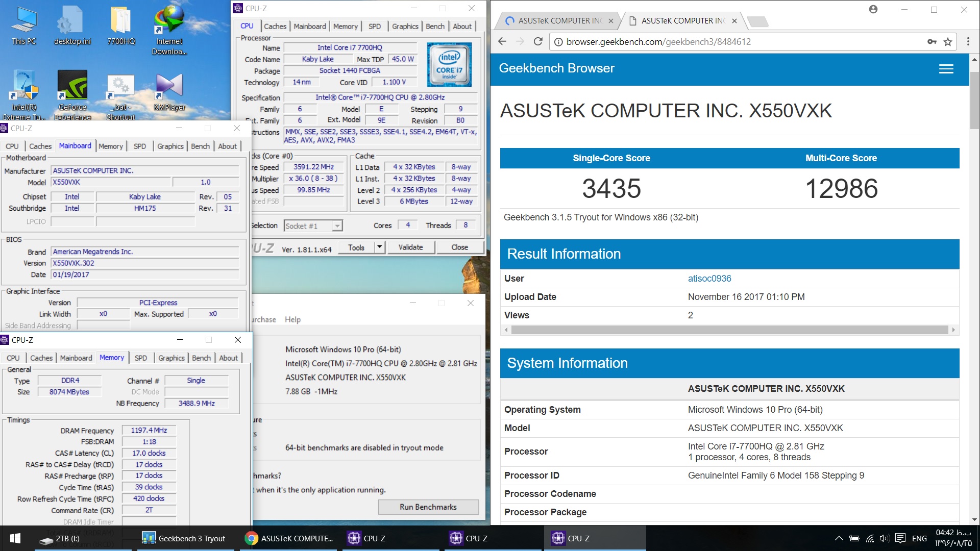Image resolution: width=980 pixels, height=551 pixels.
Task: Show hidden system tray icons
Action: pyautogui.click(x=839, y=538)
